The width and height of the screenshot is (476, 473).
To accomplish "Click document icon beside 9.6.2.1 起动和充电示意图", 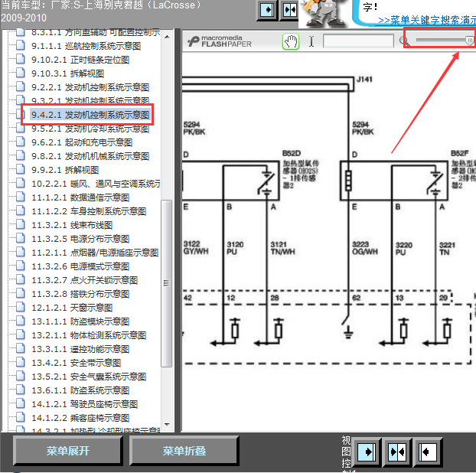I will (21, 142).
